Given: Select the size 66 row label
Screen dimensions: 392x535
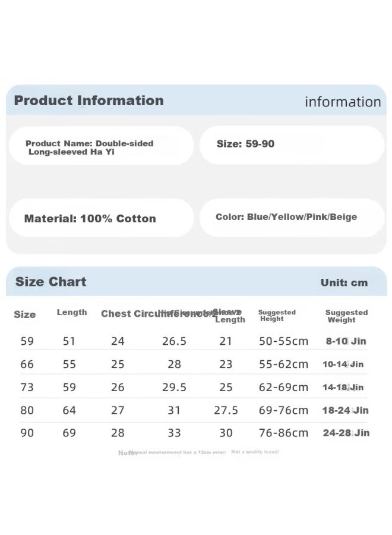Looking at the screenshot, I should pyautogui.click(x=27, y=364).
